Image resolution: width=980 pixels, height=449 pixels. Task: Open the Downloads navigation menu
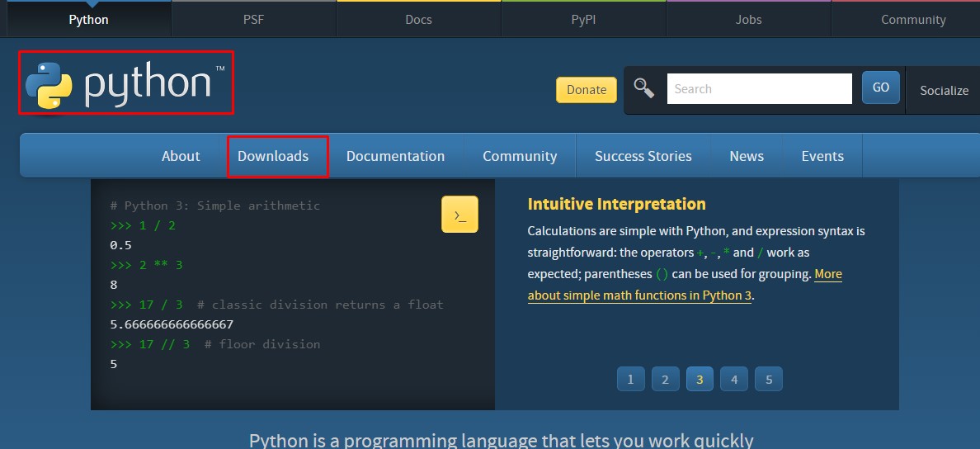tap(273, 156)
